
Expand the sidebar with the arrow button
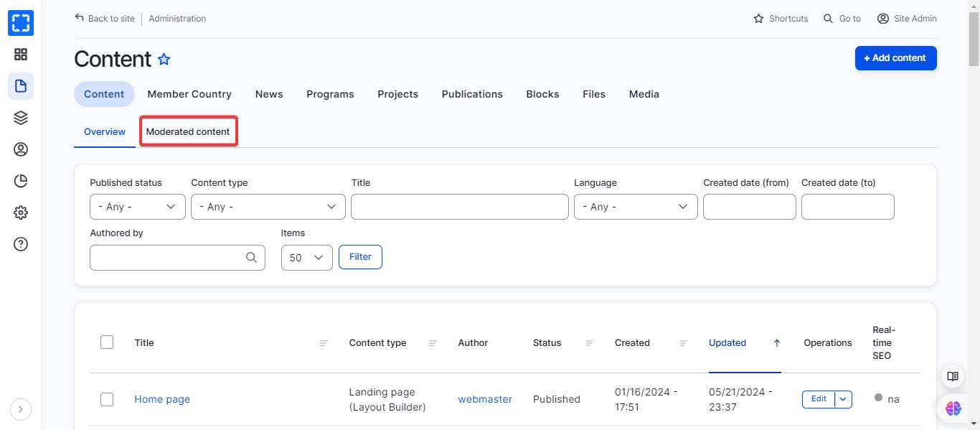[x=21, y=409]
